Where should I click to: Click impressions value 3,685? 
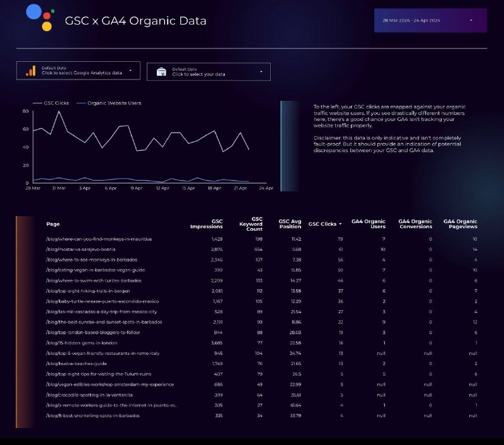217,343
